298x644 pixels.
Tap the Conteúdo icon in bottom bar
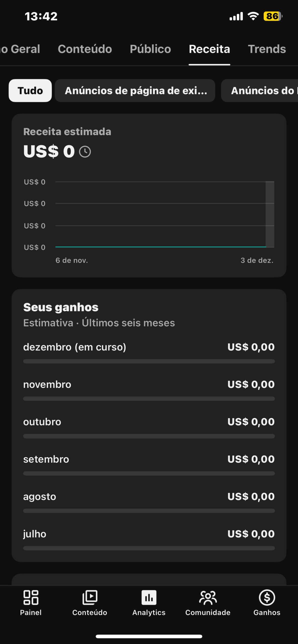90,598
